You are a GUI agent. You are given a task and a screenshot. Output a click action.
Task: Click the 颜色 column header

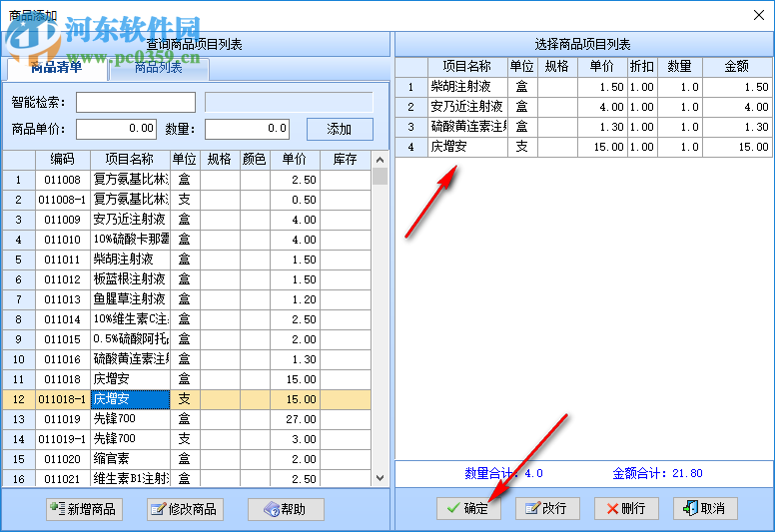[x=255, y=160]
